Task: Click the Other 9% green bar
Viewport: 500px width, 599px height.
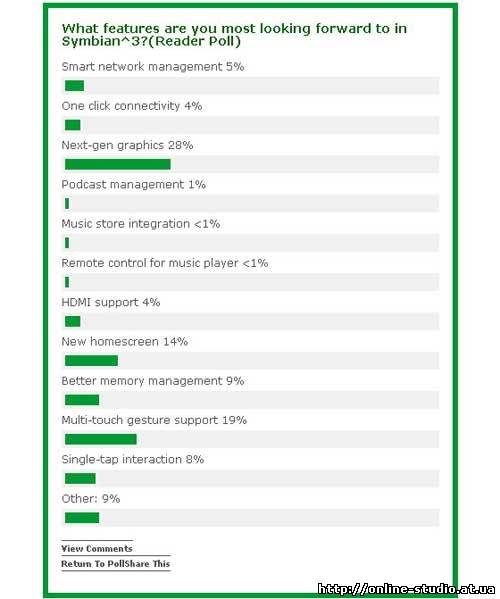Action: coord(82,518)
